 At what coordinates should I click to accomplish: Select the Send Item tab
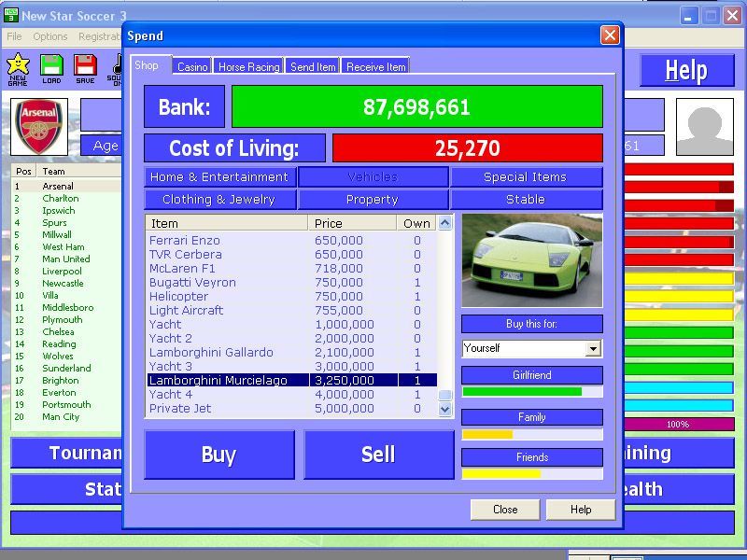point(313,66)
